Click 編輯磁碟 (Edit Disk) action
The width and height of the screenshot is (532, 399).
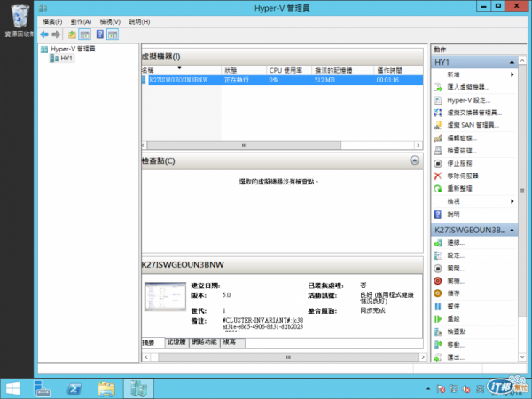click(x=462, y=138)
